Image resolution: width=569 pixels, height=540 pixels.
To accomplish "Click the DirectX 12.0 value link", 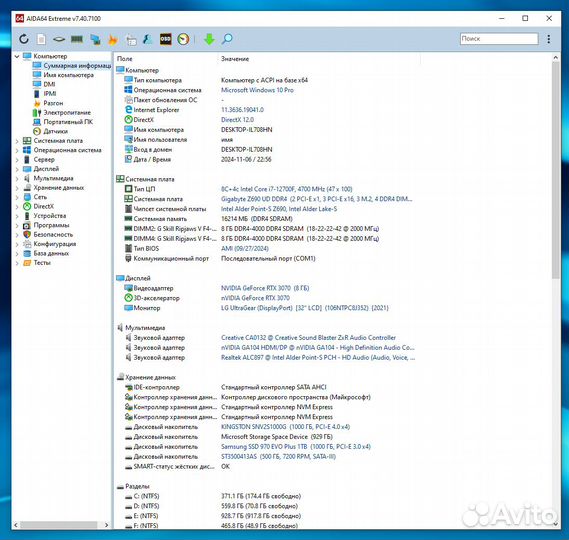I will (237, 120).
